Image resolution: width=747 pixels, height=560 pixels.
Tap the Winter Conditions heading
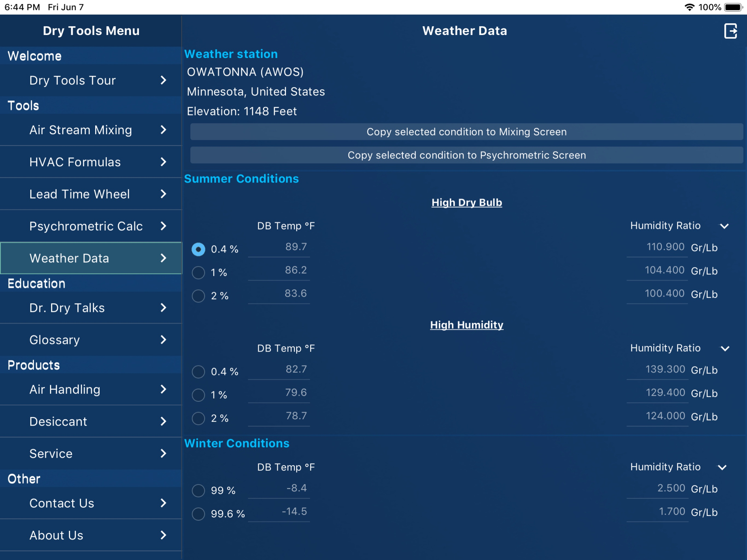(x=237, y=443)
